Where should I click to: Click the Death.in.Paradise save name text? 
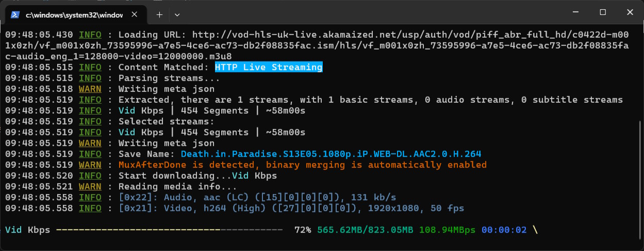331,154
